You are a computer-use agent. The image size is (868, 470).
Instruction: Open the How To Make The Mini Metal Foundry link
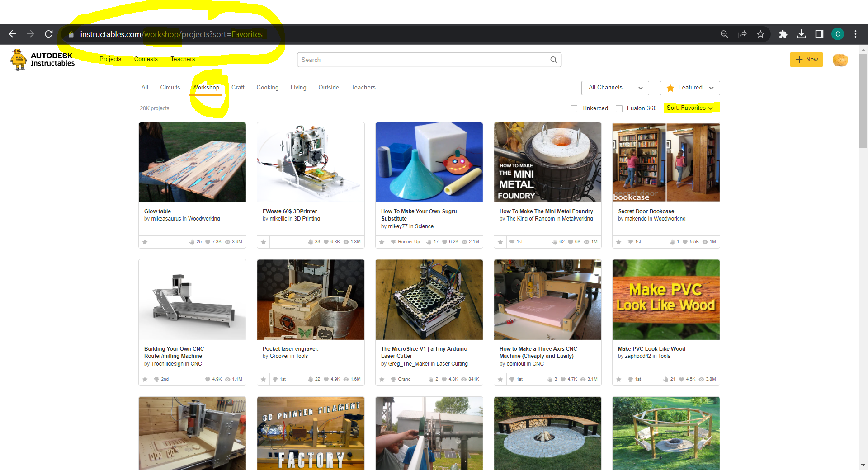pos(546,211)
